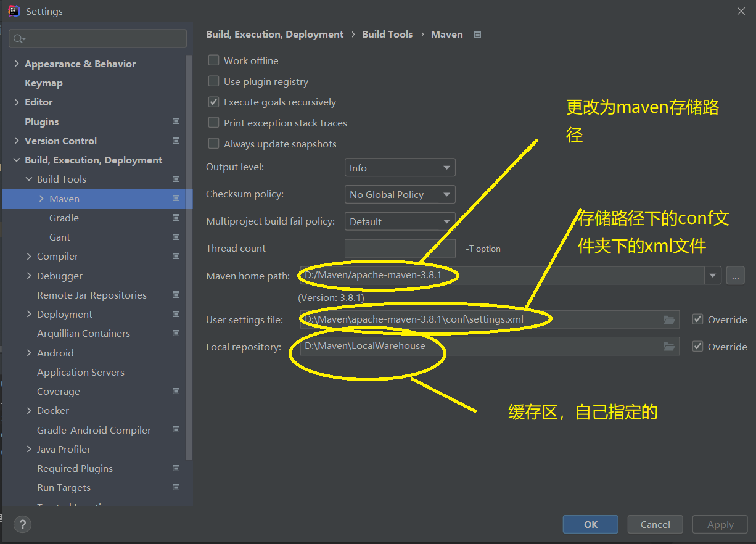Close the Settings dialog window
Viewport: 756px width, 544px height.
click(x=741, y=11)
